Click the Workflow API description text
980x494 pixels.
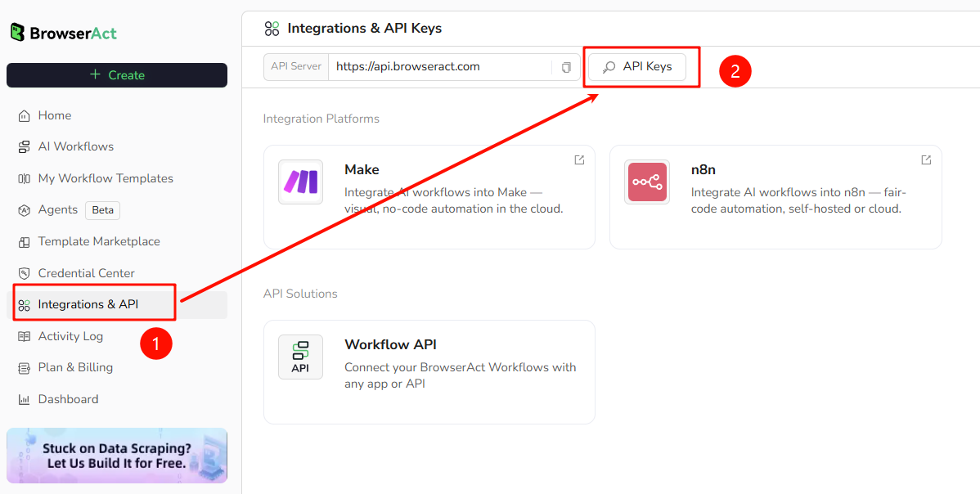[x=461, y=375]
